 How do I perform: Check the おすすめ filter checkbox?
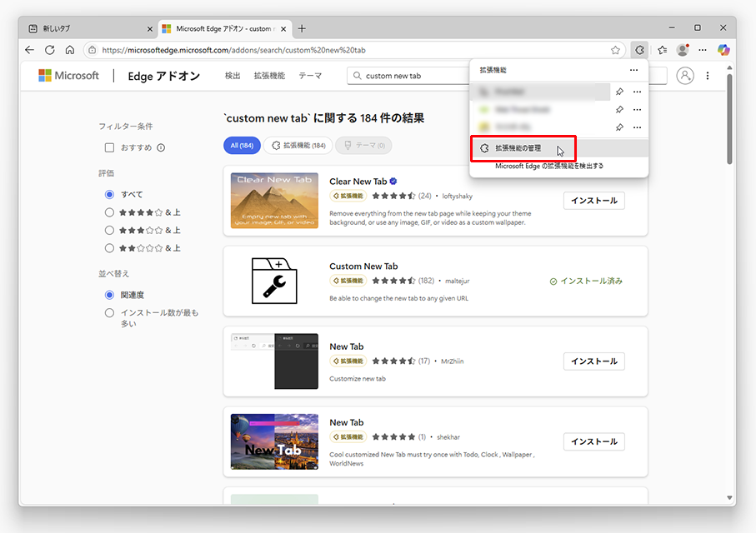click(x=109, y=147)
